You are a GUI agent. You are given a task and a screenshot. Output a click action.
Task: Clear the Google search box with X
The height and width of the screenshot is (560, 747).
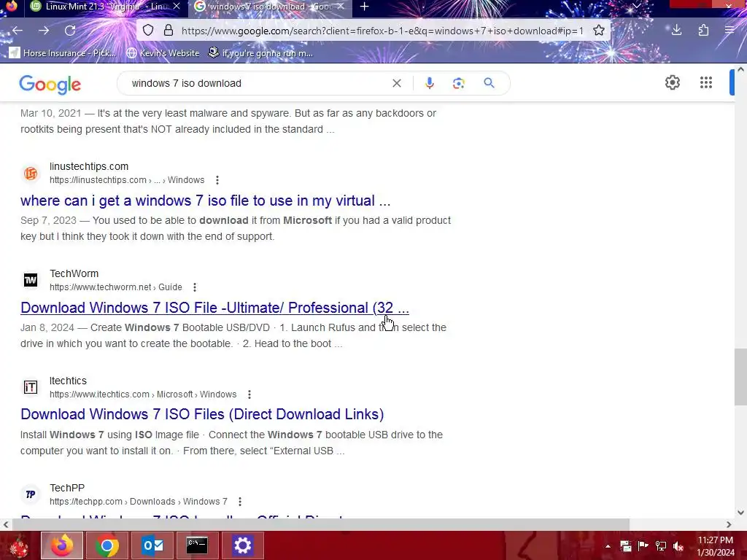click(x=396, y=83)
